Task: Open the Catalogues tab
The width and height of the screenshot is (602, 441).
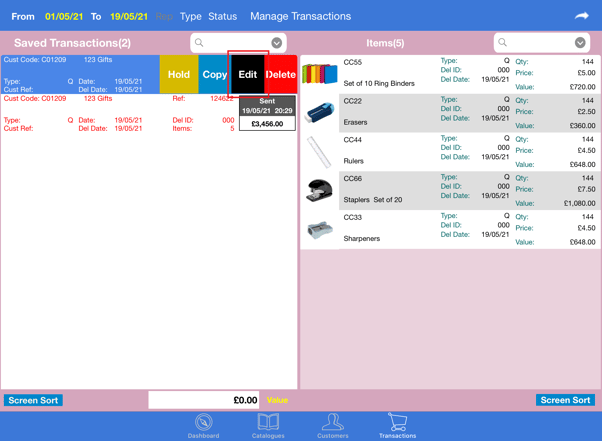Action: coord(268,425)
